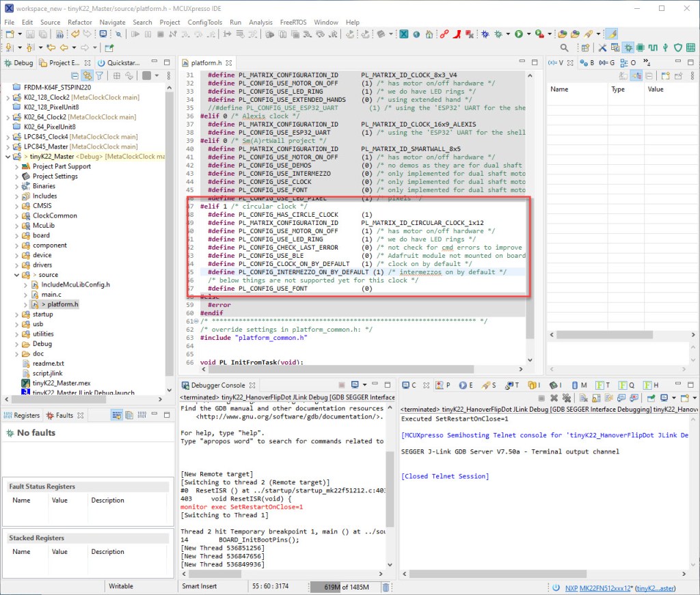Viewport: 700px width, 595px height.
Task: Expand the startup folder in tree
Action: 17,315
